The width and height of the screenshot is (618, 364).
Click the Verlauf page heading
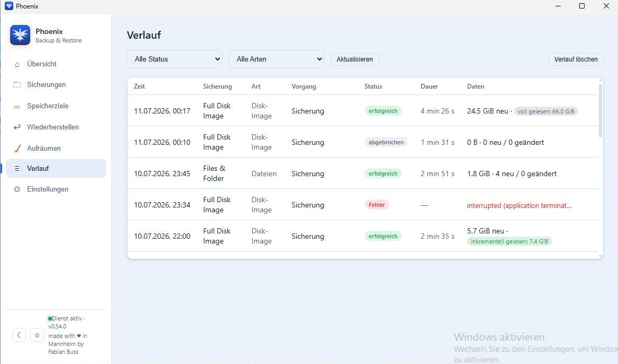[144, 35]
